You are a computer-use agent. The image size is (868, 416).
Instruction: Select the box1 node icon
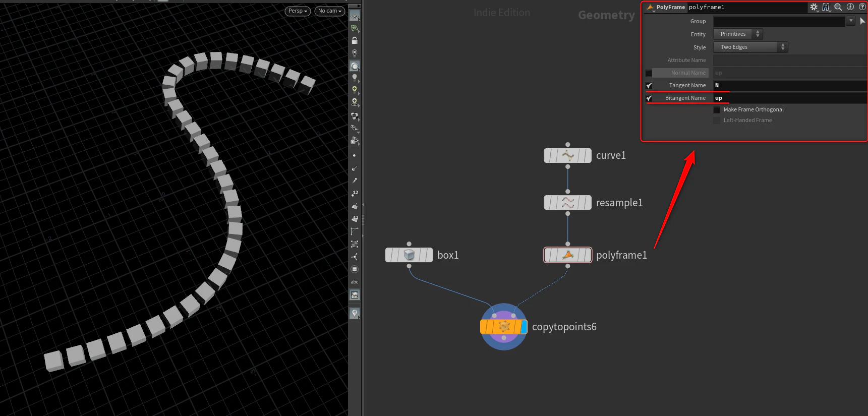[x=409, y=255]
